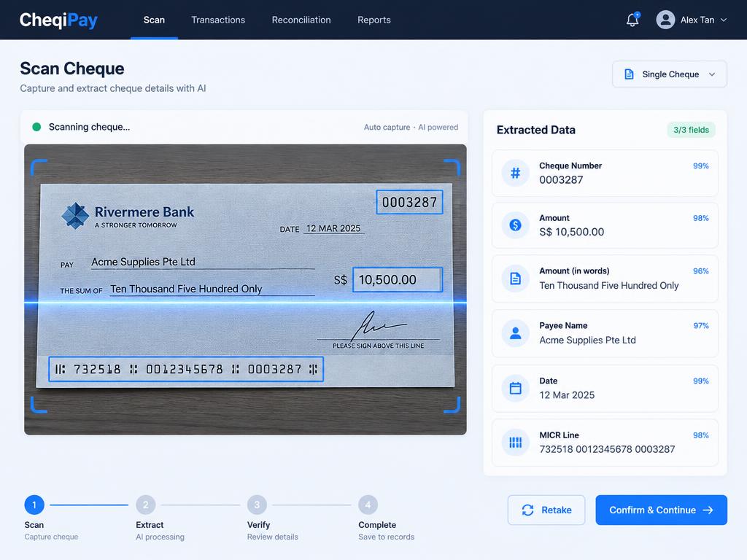The width and height of the screenshot is (747, 560).
Task: Click Acme Supplies Pte Ltd on cheque
Action: (x=144, y=262)
